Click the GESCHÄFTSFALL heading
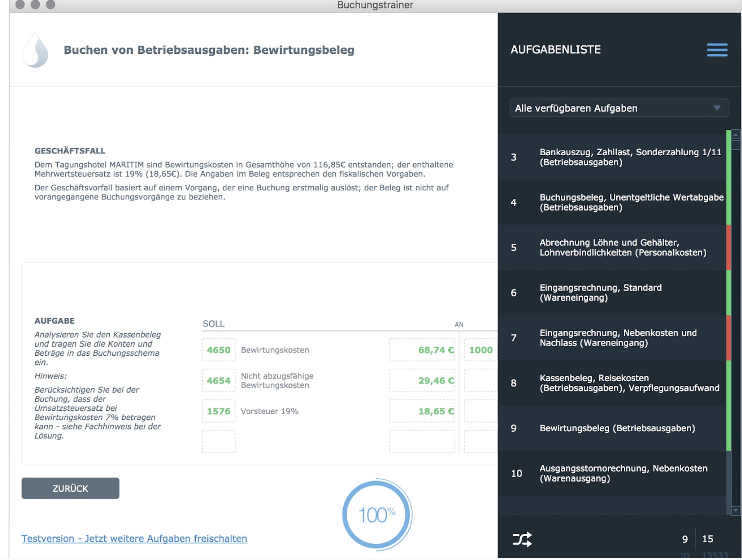 pos(70,151)
